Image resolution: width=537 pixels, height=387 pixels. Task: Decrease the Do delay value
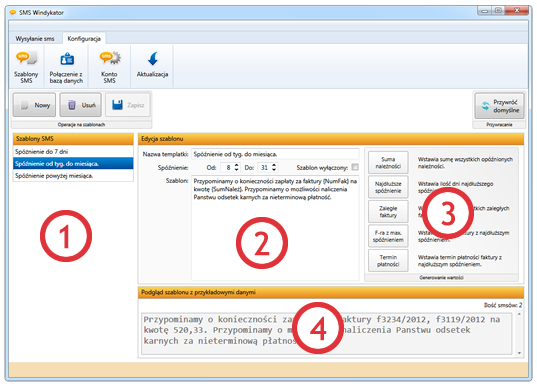point(274,170)
